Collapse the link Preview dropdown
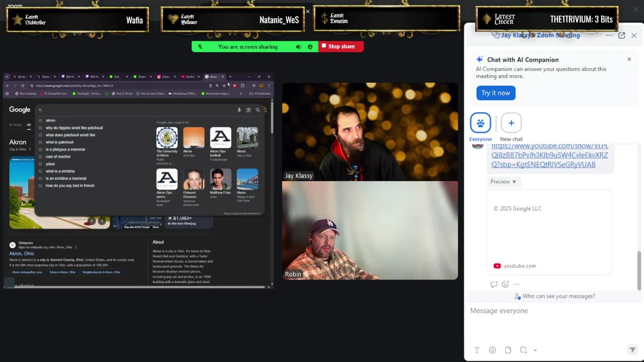The width and height of the screenshot is (644, 362). (503, 182)
